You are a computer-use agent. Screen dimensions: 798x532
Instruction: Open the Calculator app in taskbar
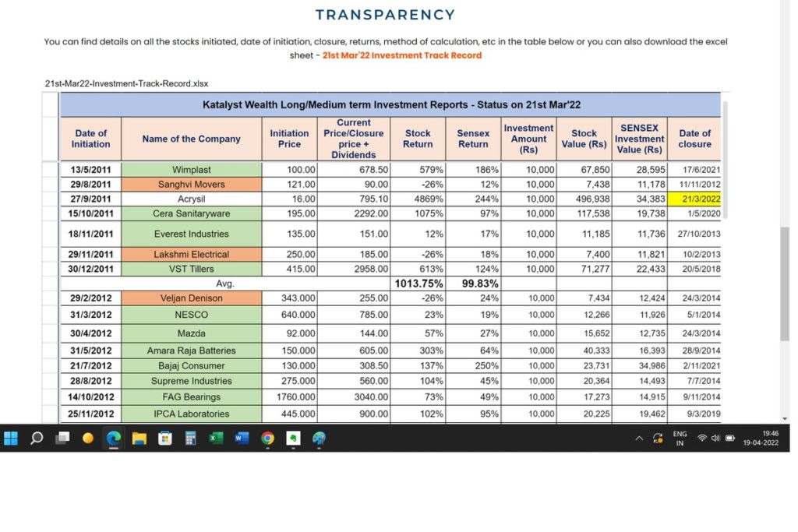[x=190, y=438]
